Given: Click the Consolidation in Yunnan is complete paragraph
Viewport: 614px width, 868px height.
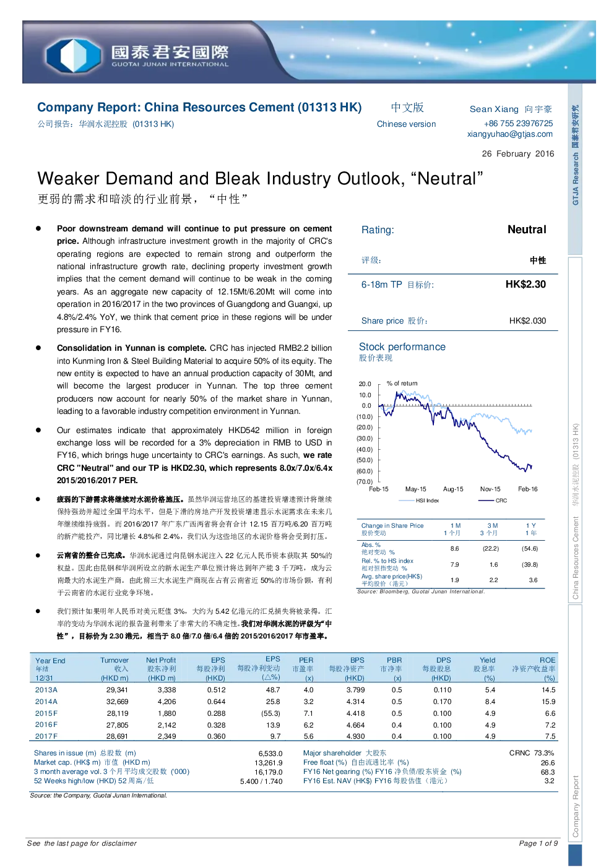Looking at the screenshot, I should tap(194, 380).
